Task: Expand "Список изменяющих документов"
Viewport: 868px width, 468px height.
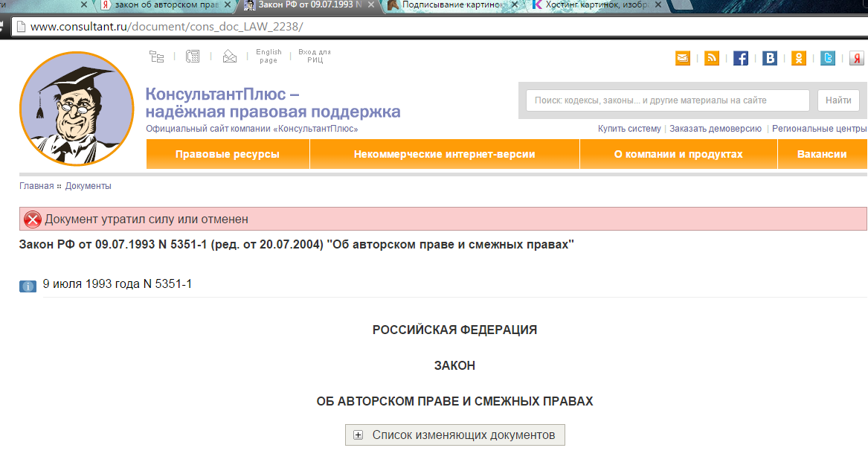Action: tap(455, 435)
